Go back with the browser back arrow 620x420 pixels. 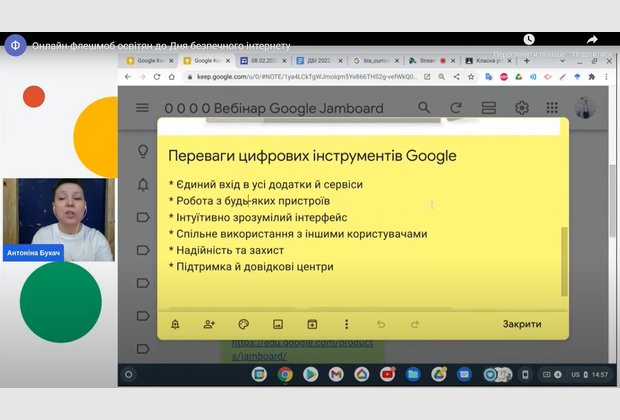click(127, 77)
